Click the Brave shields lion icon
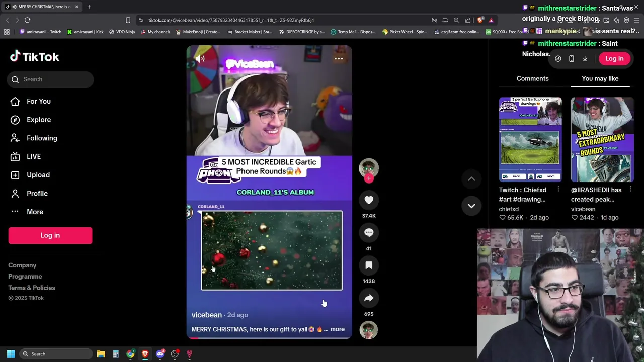Viewport: 644px width, 362px height. coord(480,20)
